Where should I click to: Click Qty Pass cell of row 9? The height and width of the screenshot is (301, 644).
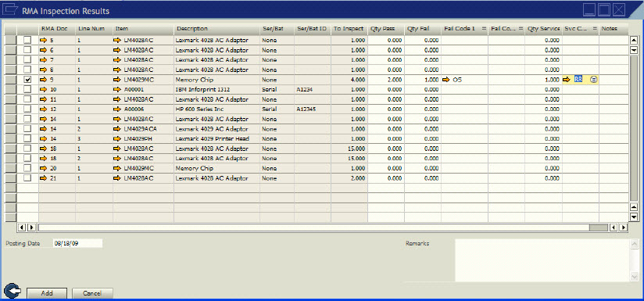(386, 80)
